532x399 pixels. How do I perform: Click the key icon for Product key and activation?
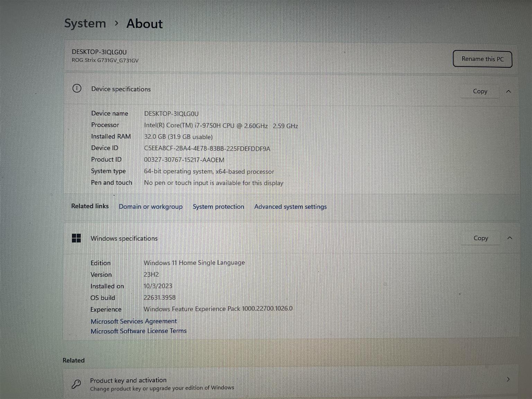tap(76, 384)
